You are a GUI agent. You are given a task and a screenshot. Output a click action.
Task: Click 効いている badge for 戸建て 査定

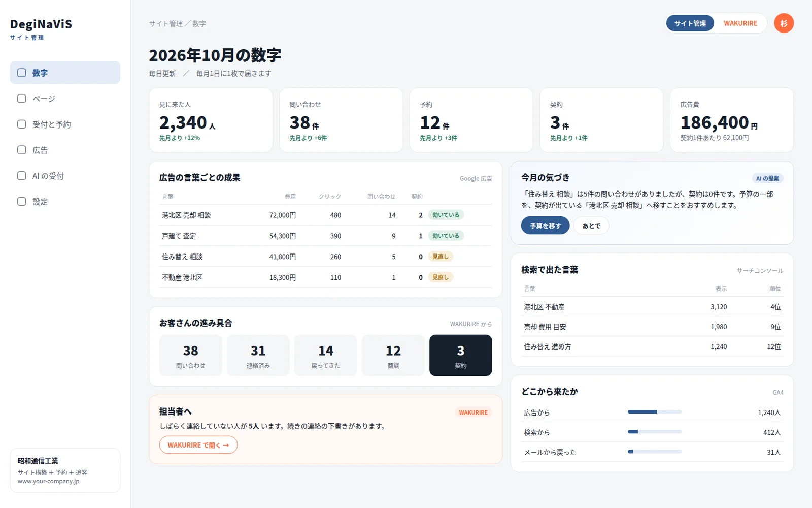click(446, 236)
